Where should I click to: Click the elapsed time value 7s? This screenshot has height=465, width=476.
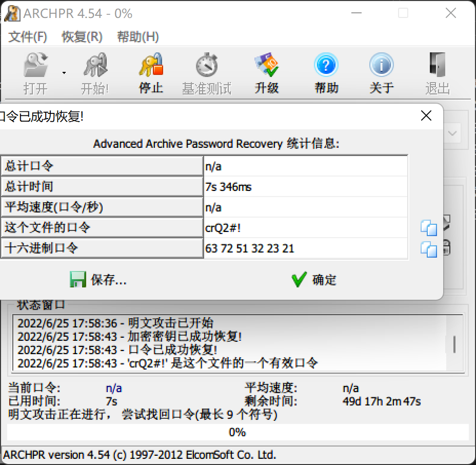(x=111, y=401)
